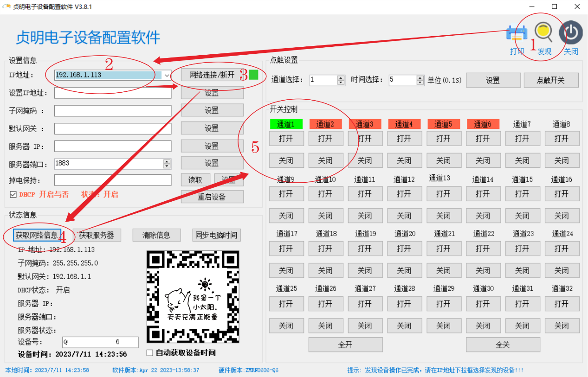Click 打开 under 通道1
The width and height of the screenshot is (588, 377).
tap(286, 138)
